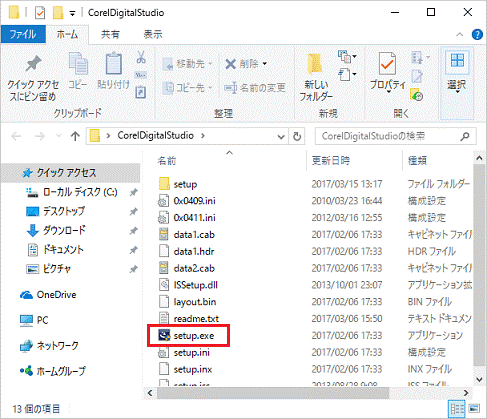Switch to the Share tab

pyautogui.click(x=110, y=34)
